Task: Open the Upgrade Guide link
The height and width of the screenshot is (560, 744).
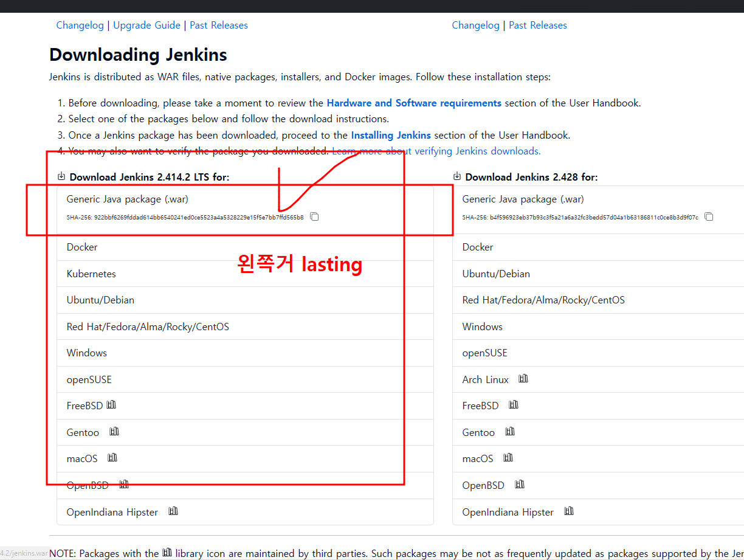Action: point(146,26)
